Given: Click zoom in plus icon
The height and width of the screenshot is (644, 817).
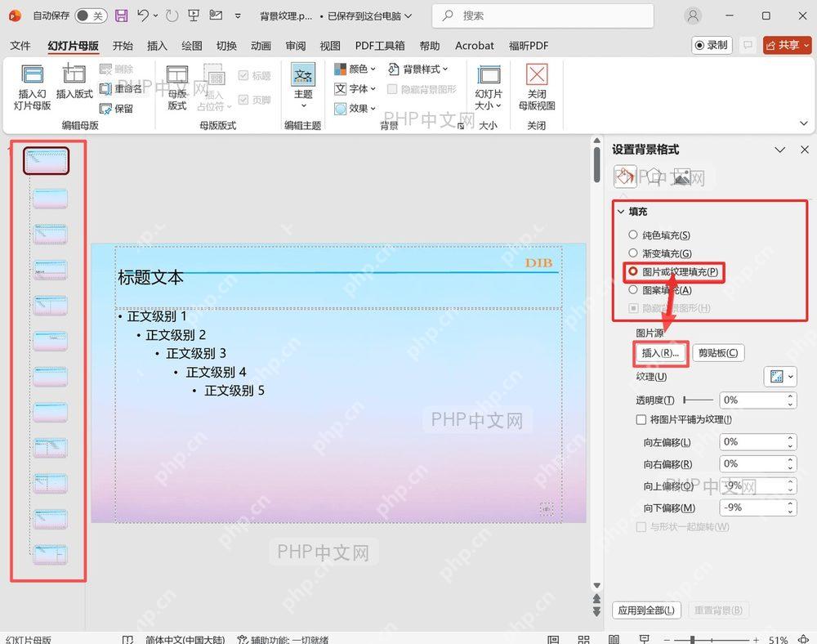Looking at the screenshot, I should pos(756,639).
